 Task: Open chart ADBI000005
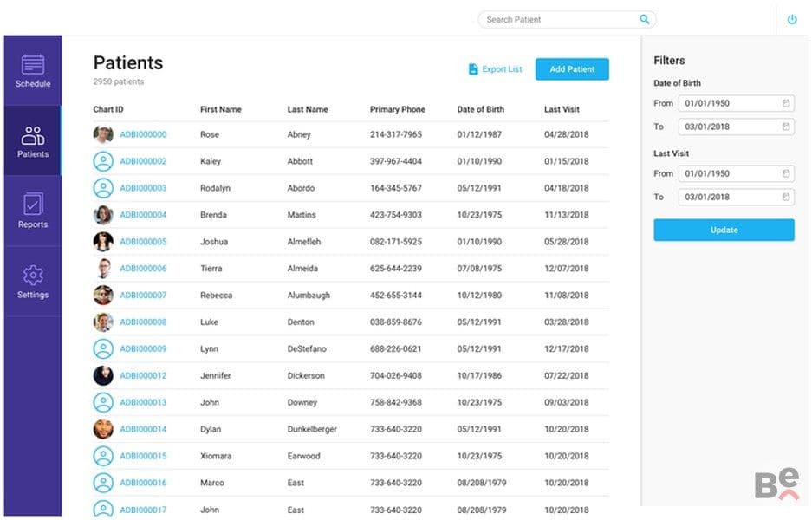tap(144, 241)
